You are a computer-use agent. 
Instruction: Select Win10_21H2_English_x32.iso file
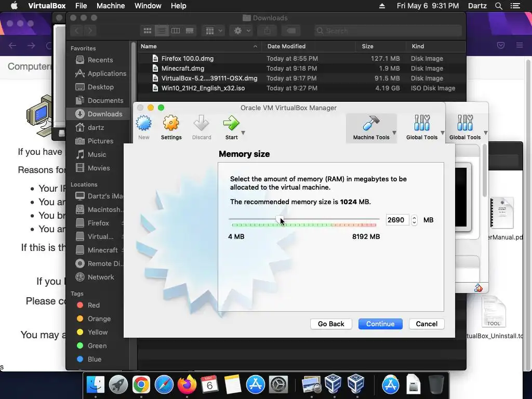tap(301, 88)
